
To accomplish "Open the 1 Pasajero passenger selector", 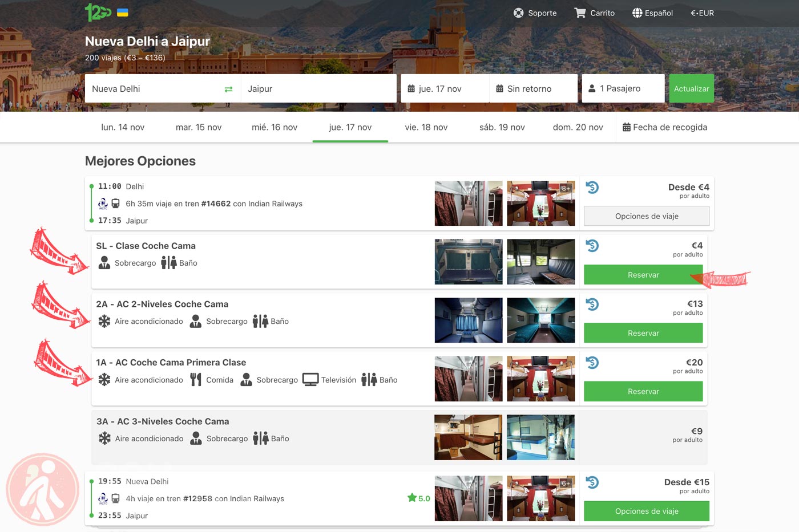I will point(623,88).
